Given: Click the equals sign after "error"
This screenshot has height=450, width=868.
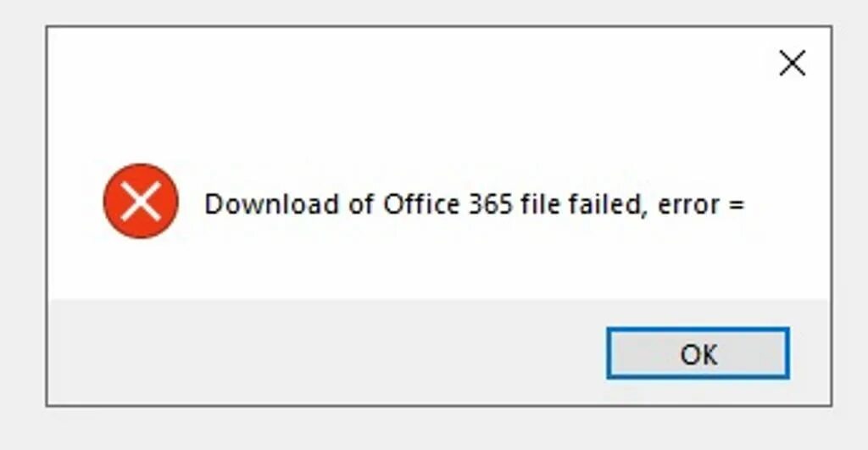Looking at the screenshot, I should (735, 205).
